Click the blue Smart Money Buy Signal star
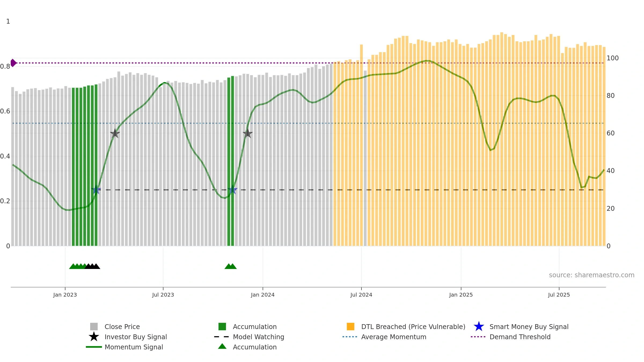 click(479, 327)
